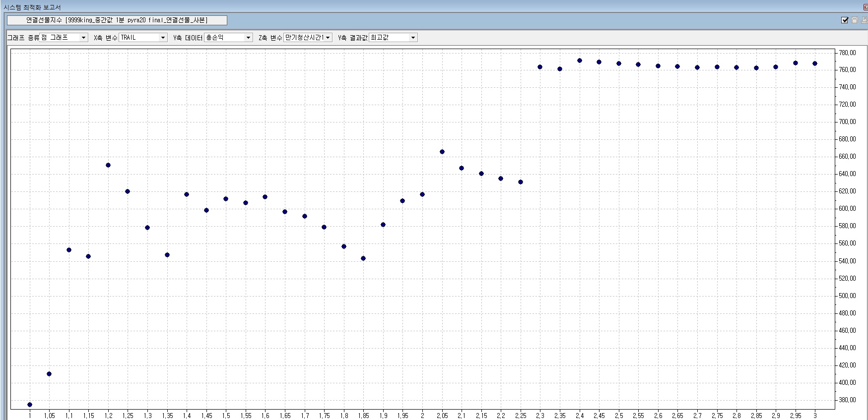Click the data point at TRAIL 1.35
Image resolution: width=868 pixels, height=420 pixels.
click(167, 255)
